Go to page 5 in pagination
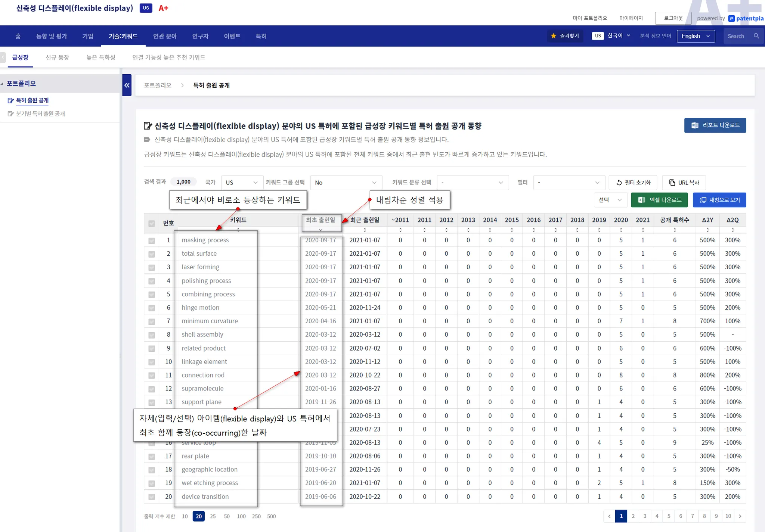Screen dimensions: 765x532 pos(669,516)
